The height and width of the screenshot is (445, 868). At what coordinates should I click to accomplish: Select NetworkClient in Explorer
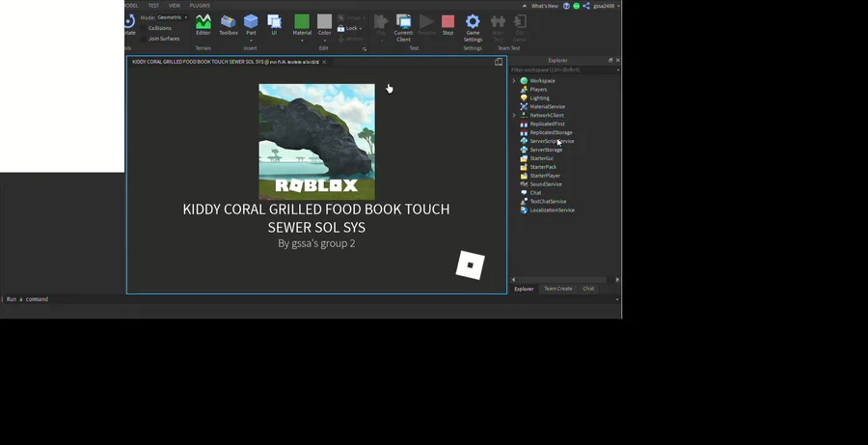coord(547,115)
